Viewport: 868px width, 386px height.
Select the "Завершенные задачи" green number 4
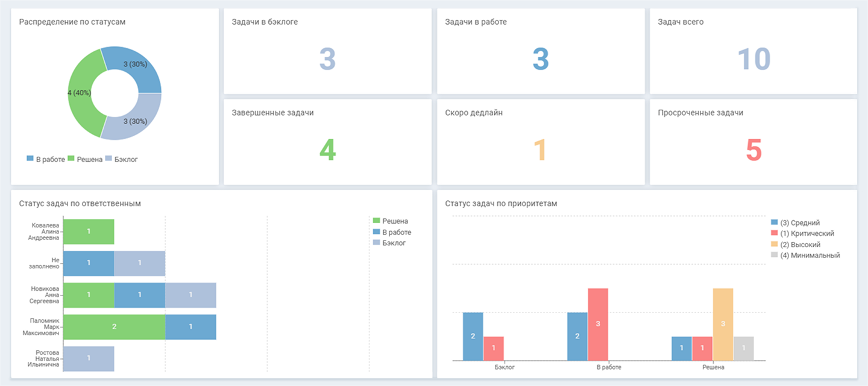pyautogui.click(x=327, y=150)
